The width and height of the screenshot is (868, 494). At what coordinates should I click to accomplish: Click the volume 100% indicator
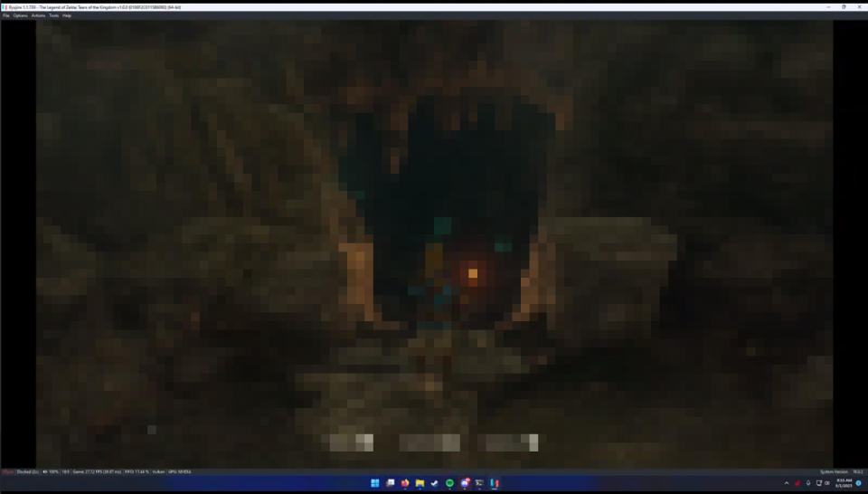click(x=52, y=471)
